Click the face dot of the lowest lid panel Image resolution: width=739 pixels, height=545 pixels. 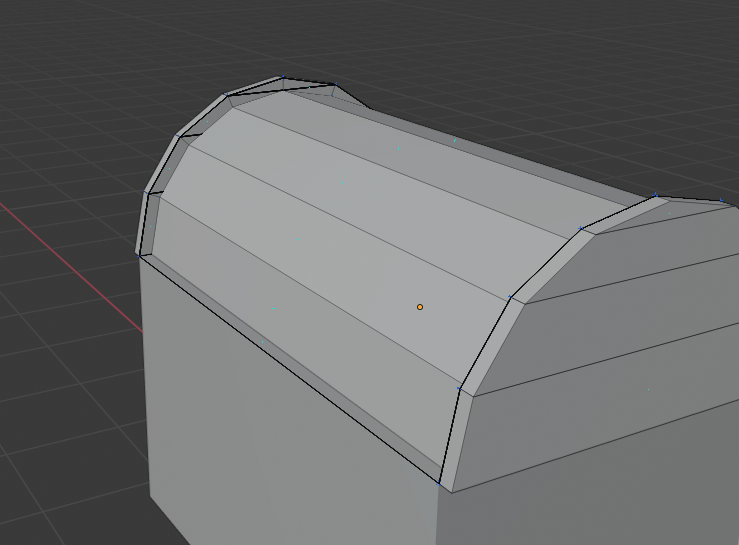click(273, 308)
